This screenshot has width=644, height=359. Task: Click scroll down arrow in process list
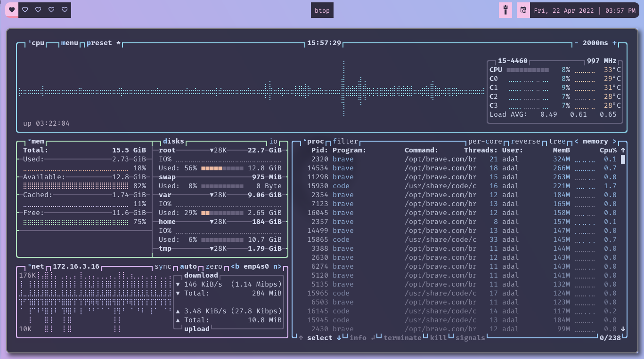pyautogui.click(x=623, y=329)
